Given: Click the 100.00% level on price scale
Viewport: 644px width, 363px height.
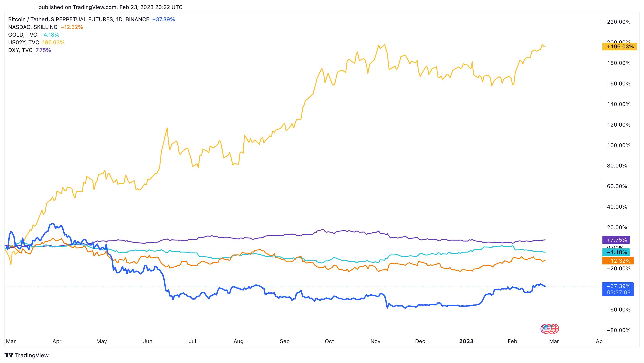Looking at the screenshot, I should pos(619,145).
